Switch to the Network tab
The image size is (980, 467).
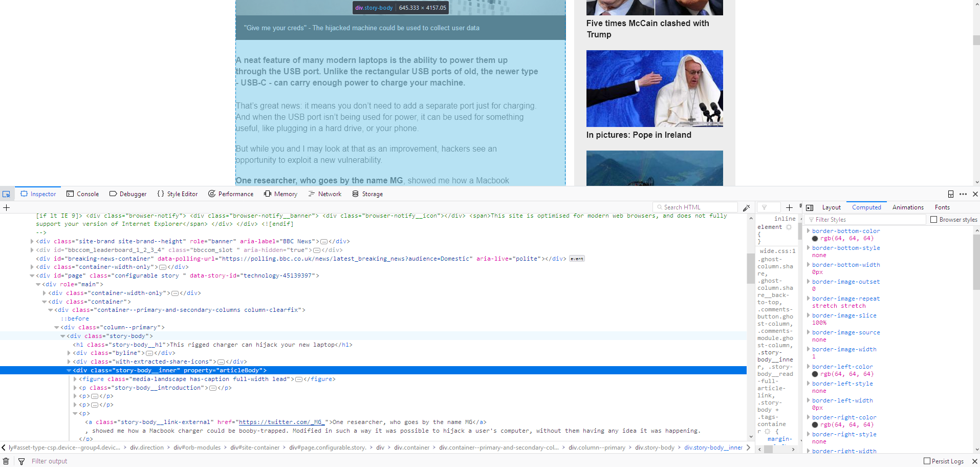pos(325,194)
